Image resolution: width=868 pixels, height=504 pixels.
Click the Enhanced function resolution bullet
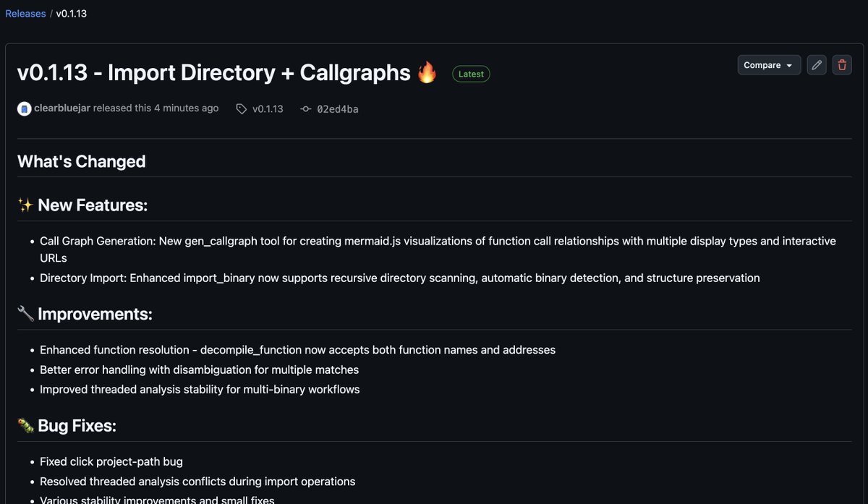[x=297, y=350]
